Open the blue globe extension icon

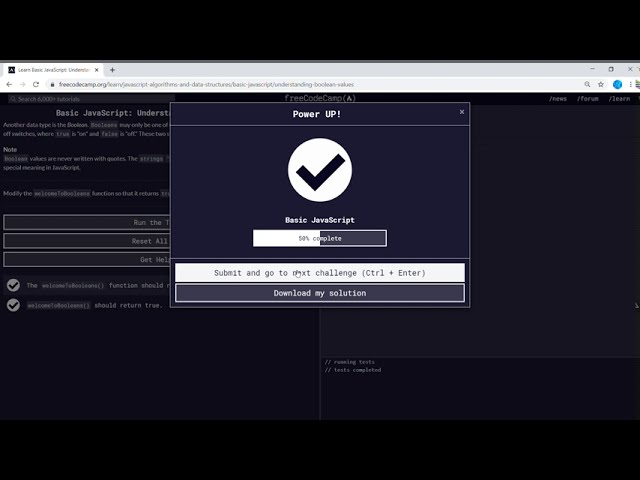(618, 84)
